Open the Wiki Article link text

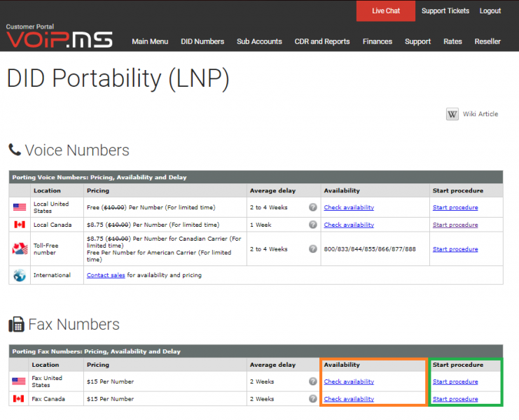tap(480, 114)
